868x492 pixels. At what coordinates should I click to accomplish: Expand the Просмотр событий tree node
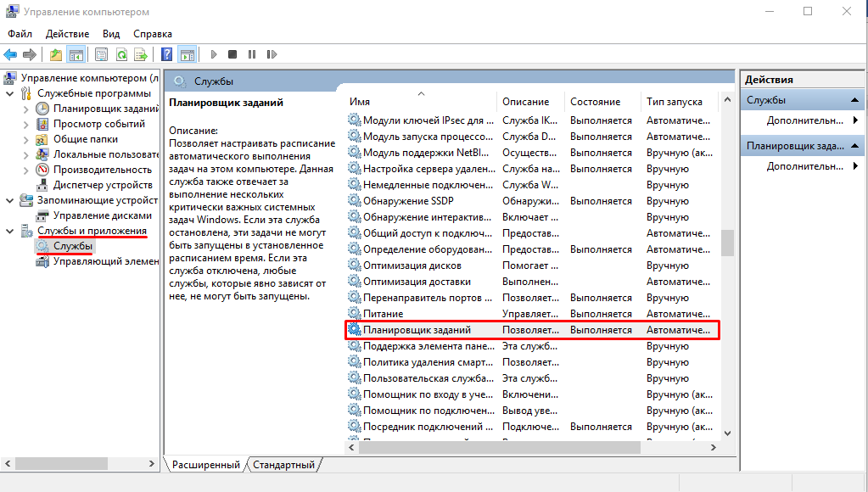pyautogui.click(x=25, y=124)
